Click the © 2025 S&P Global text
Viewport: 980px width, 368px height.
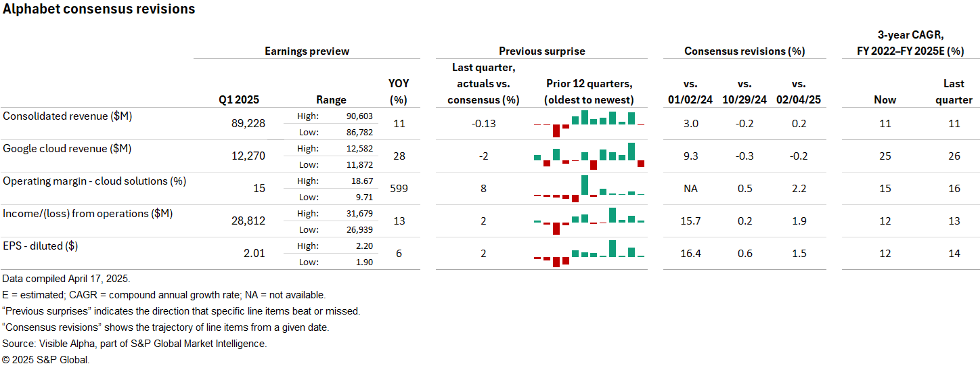(x=45, y=360)
